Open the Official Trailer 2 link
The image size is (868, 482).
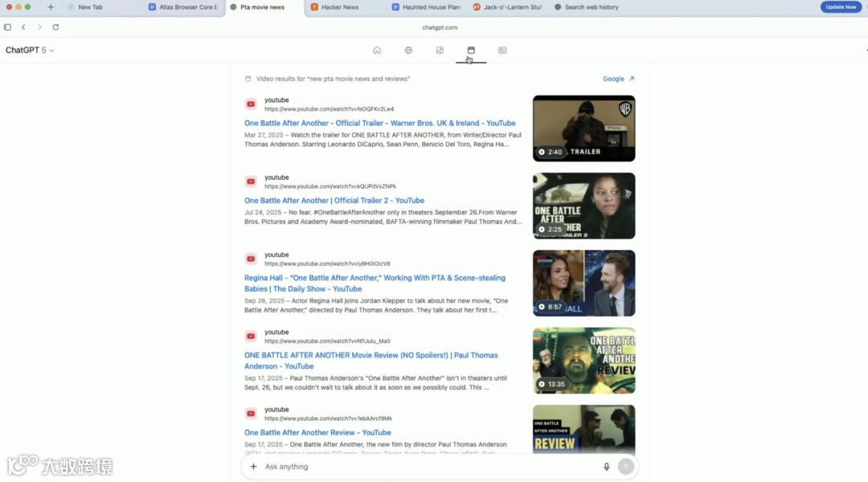[x=334, y=201]
